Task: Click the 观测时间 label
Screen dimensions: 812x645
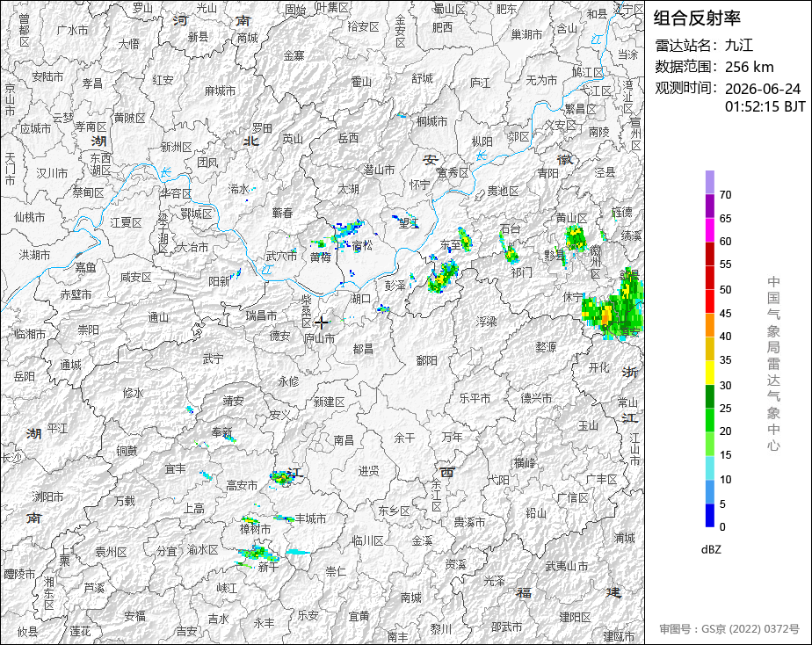Action: (x=686, y=88)
